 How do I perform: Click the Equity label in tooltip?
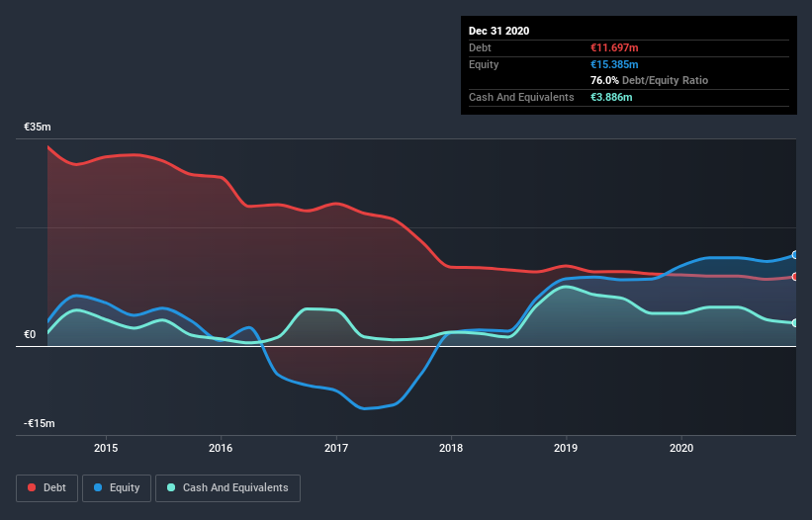pos(484,64)
